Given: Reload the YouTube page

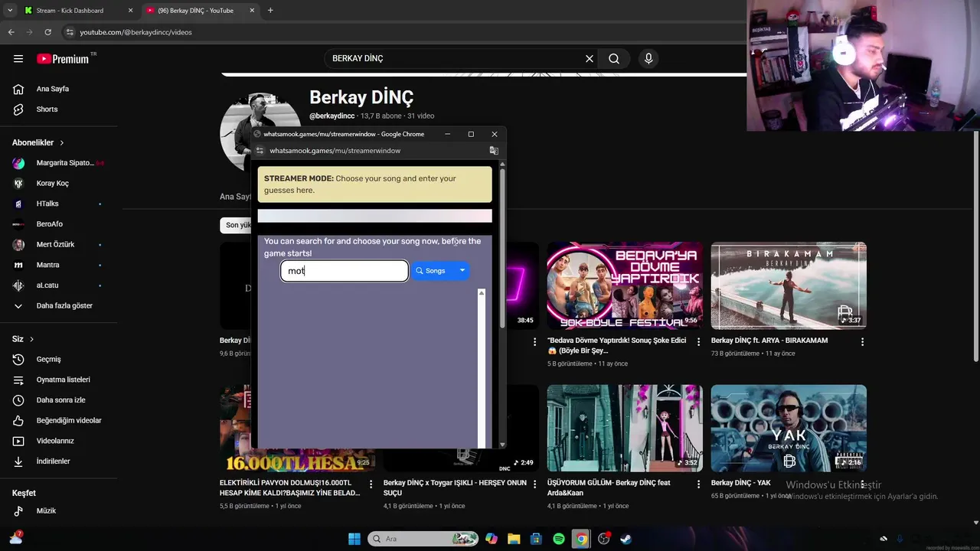Looking at the screenshot, I should click(47, 32).
